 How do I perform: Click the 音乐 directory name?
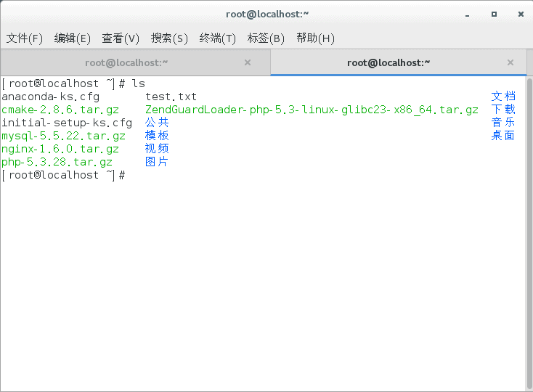click(503, 122)
